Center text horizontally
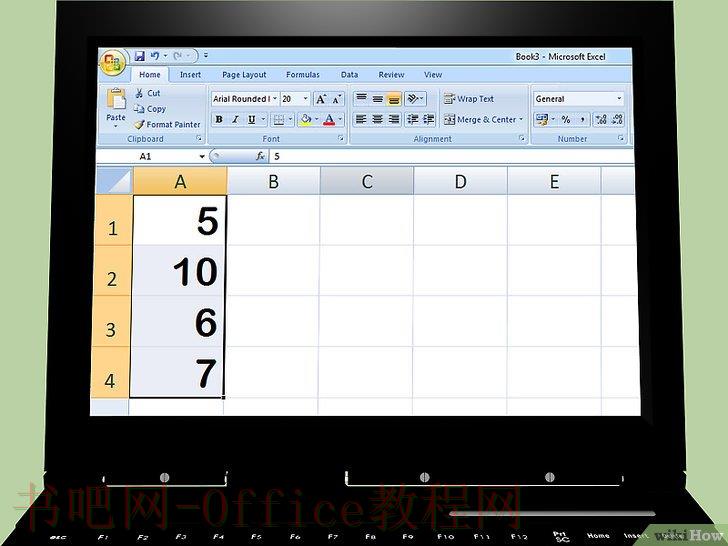The image size is (728, 546). (x=377, y=119)
